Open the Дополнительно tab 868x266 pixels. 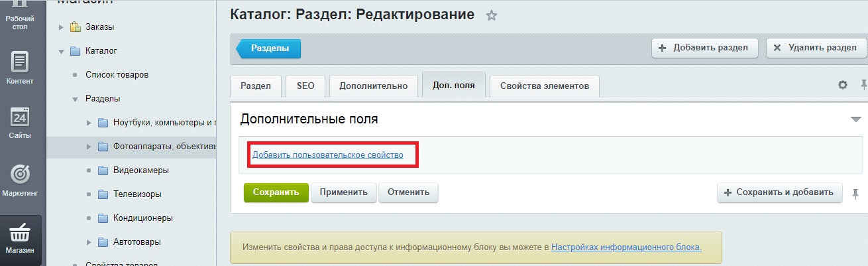point(373,86)
